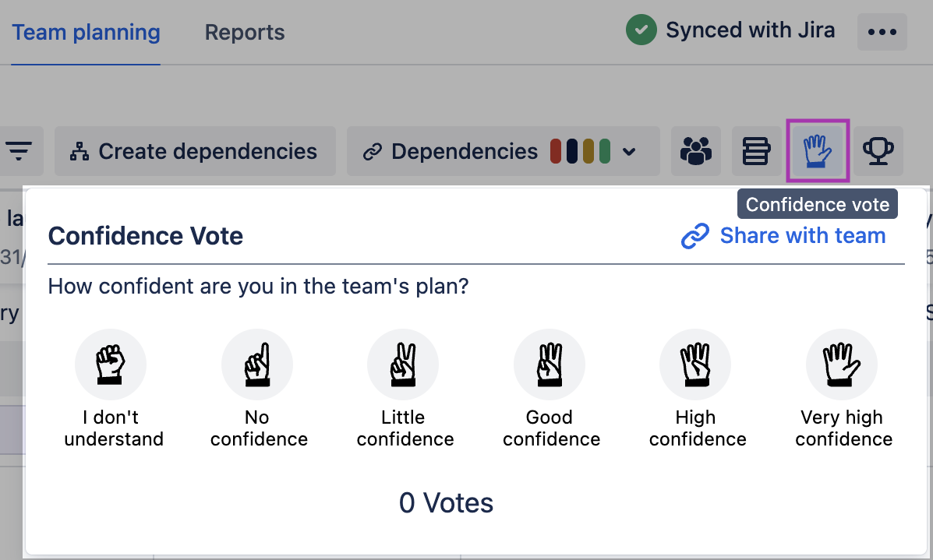The image size is (933, 560).
Task: Click the Create dependencies button
Action: [x=195, y=151]
